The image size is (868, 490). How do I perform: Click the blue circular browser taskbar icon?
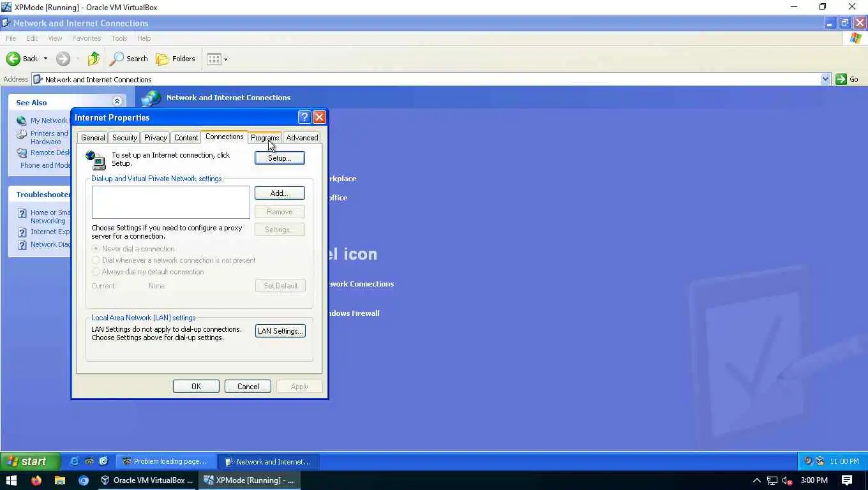[x=84, y=480]
